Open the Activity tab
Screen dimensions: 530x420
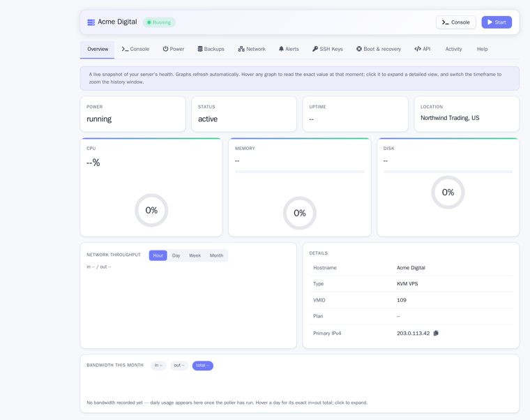[x=453, y=49]
